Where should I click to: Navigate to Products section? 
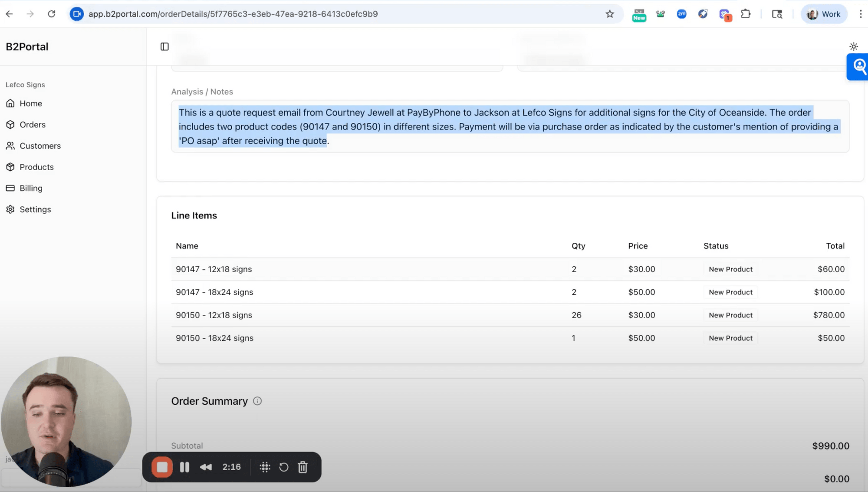pos(36,167)
